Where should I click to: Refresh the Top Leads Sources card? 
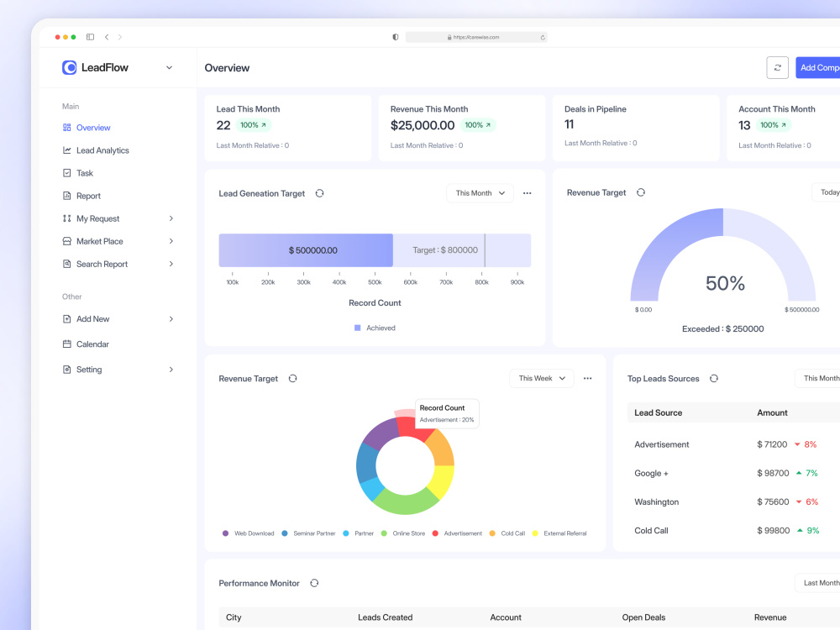point(714,378)
